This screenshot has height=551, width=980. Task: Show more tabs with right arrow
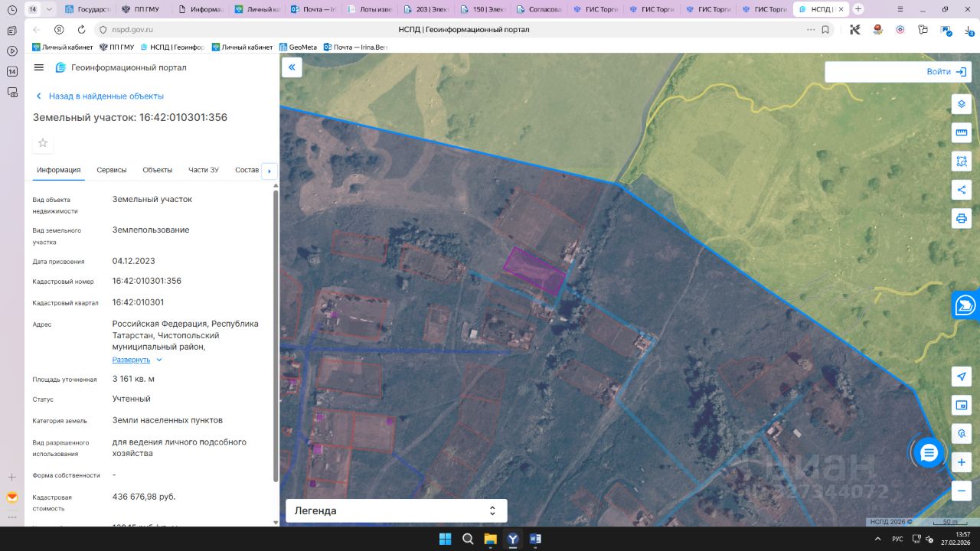269,171
